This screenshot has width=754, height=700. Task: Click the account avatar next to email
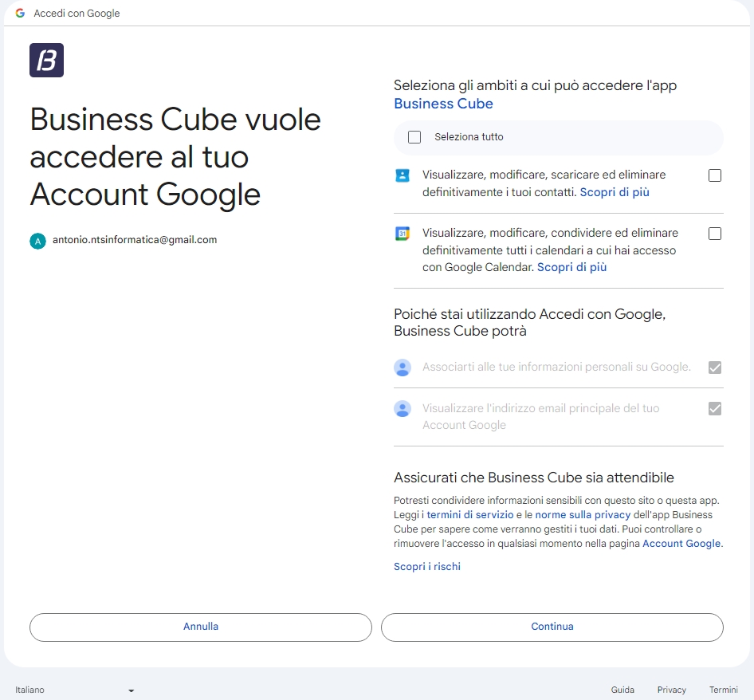tap(37, 240)
